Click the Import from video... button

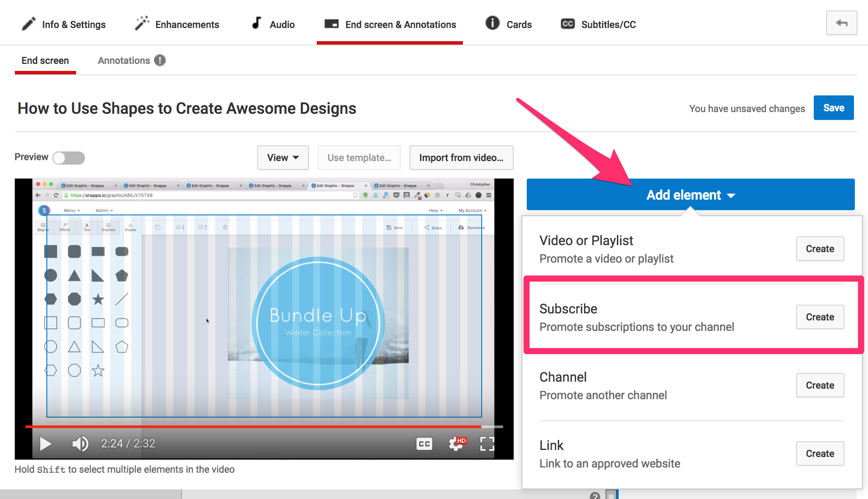pos(461,158)
